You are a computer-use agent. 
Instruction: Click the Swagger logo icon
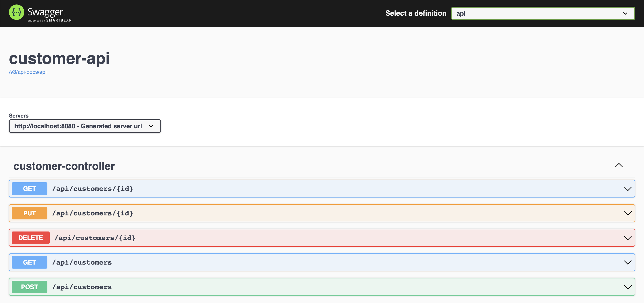17,12
